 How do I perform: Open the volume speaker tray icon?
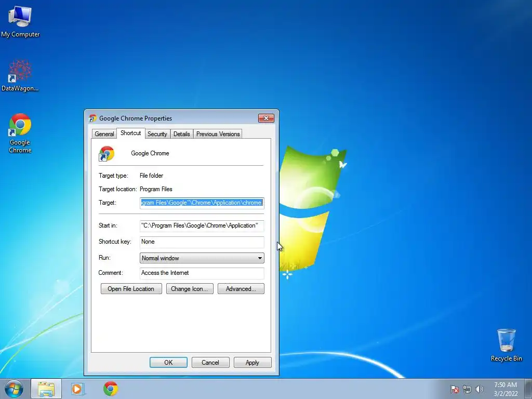click(479, 389)
